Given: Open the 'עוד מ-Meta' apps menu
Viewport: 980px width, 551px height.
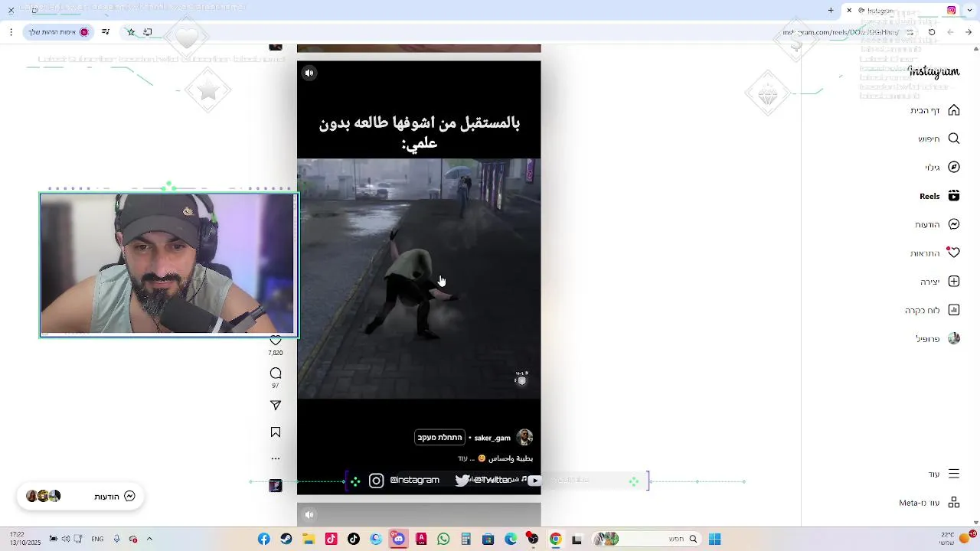Looking at the screenshot, I should tap(929, 502).
